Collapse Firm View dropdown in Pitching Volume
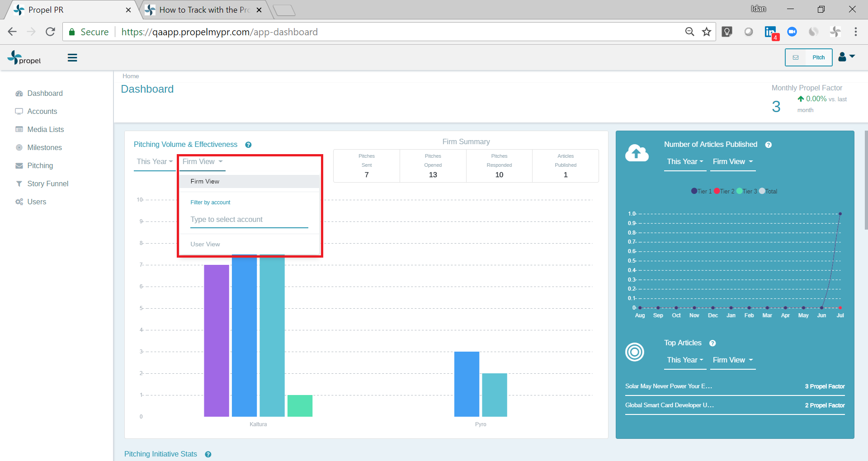Screen dimensions: 868x461 (203, 162)
